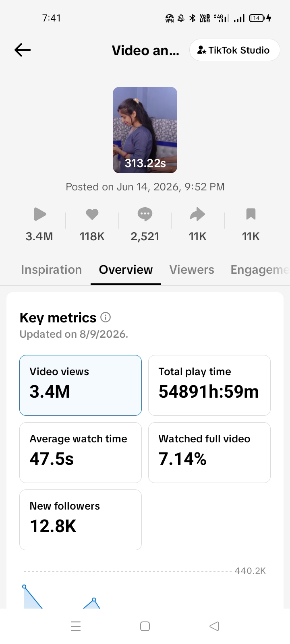The width and height of the screenshot is (290, 644).
Task: Tap the share arrow icon
Action: (x=198, y=214)
